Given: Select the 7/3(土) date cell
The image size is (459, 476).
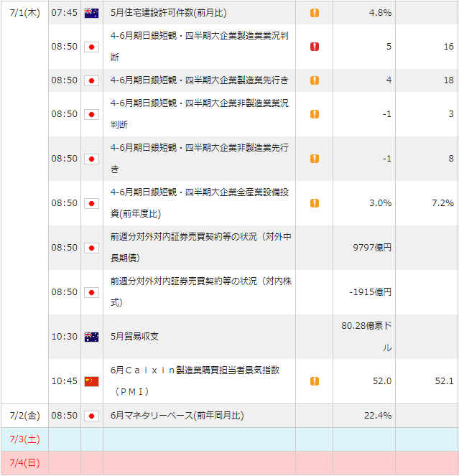Looking at the screenshot, I should point(24,439).
